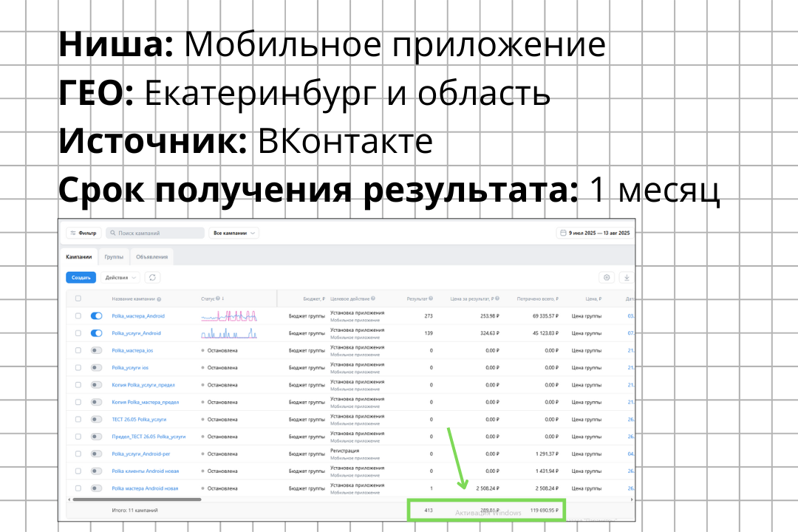Click left arrow of horizontal table scrollbar
Viewport: 798px width, 532px height.
(x=69, y=499)
